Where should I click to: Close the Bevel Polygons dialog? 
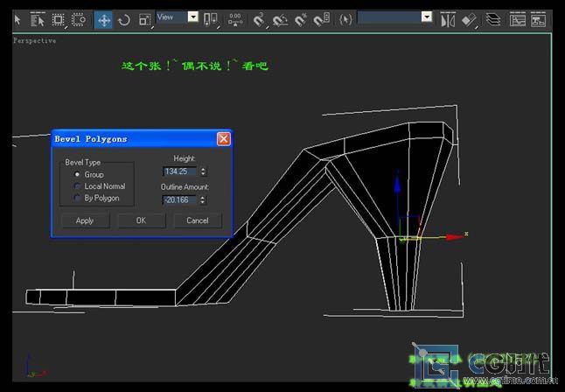[x=223, y=139]
